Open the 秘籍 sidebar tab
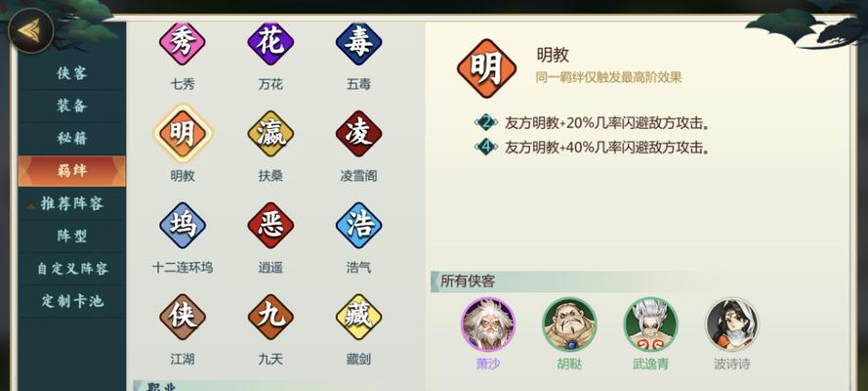The width and height of the screenshot is (868, 391). [x=72, y=139]
